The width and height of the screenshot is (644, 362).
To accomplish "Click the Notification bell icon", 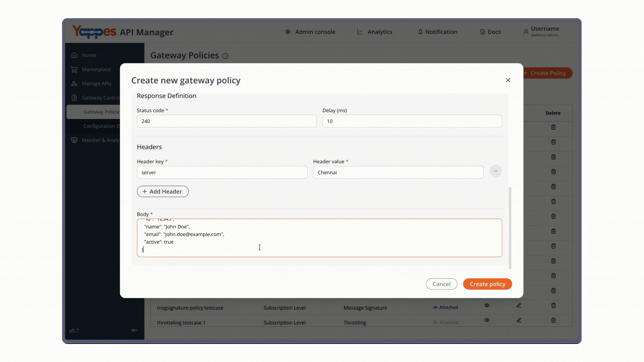I will pos(420,32).
